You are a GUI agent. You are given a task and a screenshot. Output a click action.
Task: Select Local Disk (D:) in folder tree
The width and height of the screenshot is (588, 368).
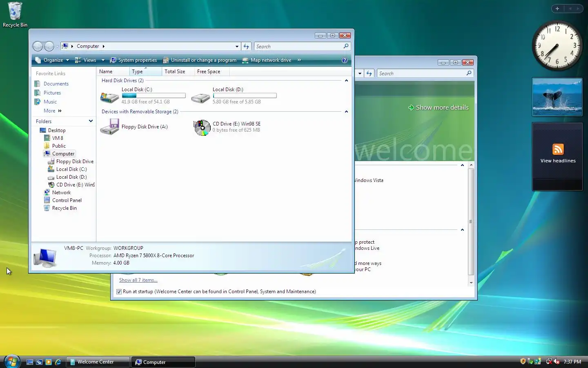click(71, 177)
